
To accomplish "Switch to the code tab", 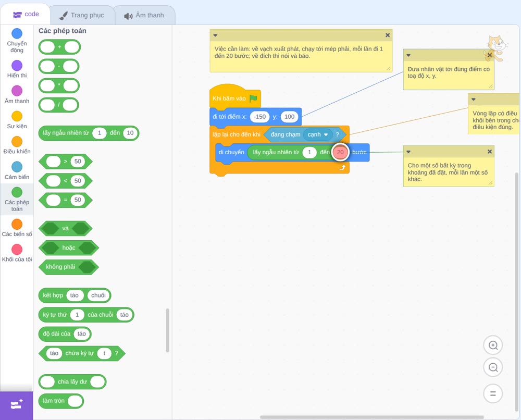I will point(26,14).
